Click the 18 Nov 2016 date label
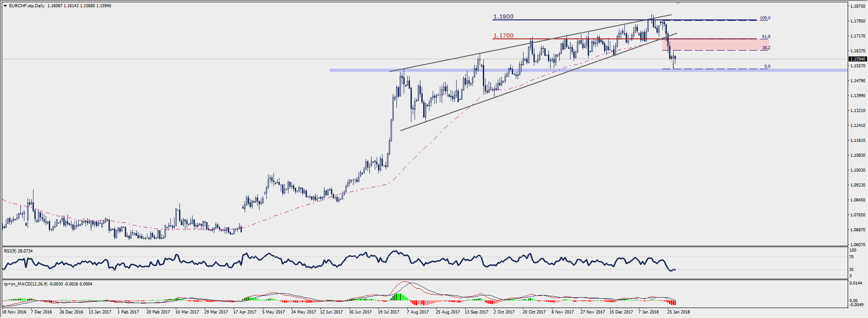Screen dimensions: 868x318 point(14,312)
